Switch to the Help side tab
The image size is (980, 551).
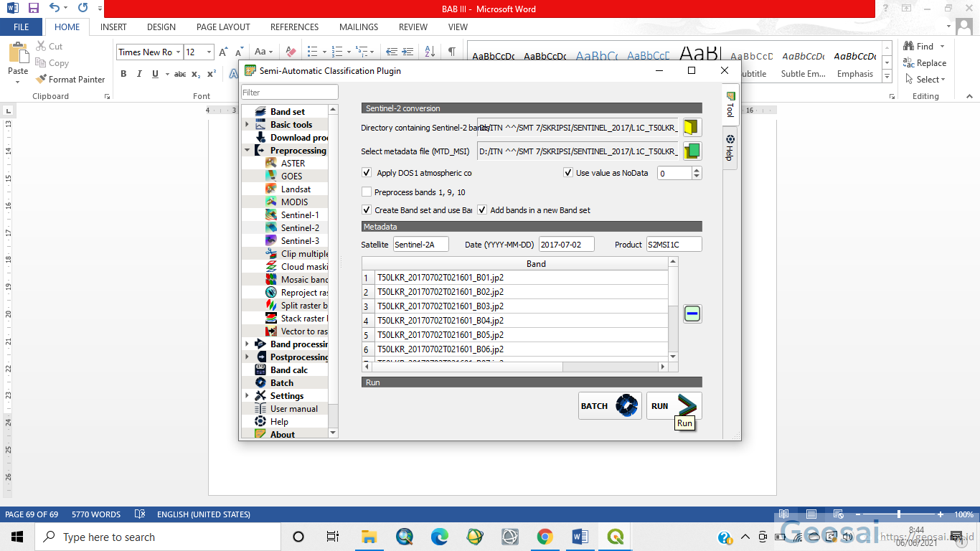(730, 147)
